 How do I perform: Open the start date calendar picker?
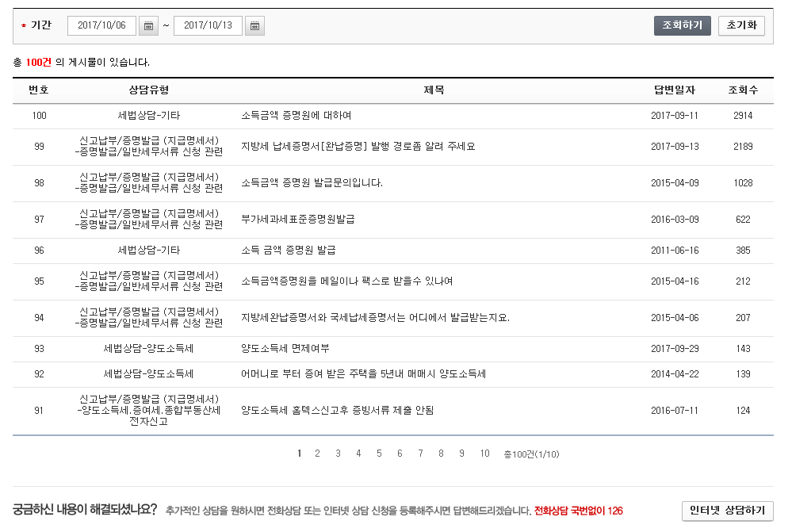[x=148, y=26]
